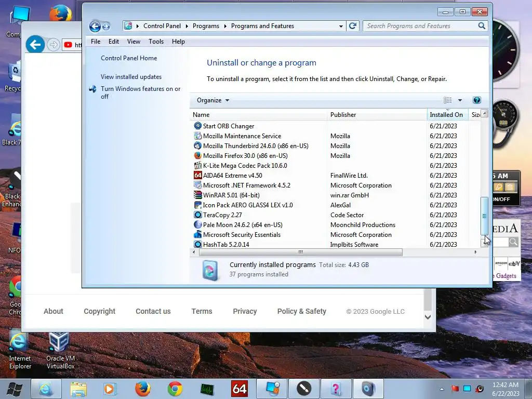The width and height of the screenshot is (532, 399).
Task: Open the Internet Explorer desktop shortcut
Action: [x=20, y=350]
